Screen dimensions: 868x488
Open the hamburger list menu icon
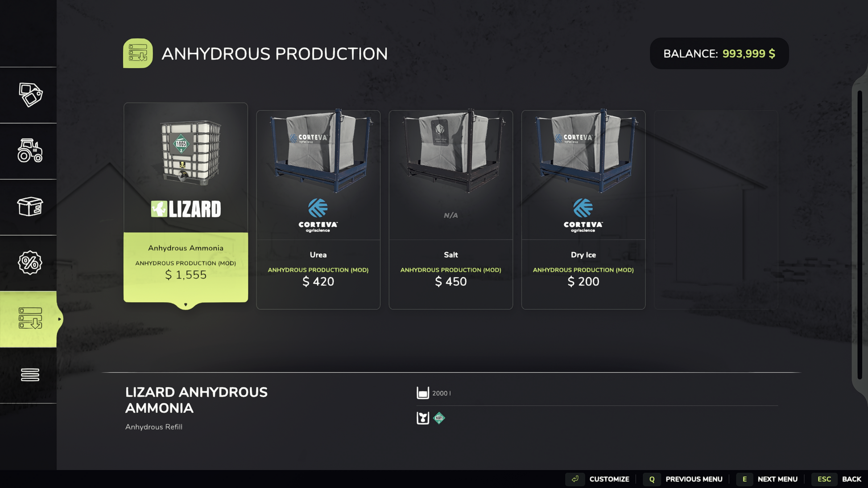[30, 375]
